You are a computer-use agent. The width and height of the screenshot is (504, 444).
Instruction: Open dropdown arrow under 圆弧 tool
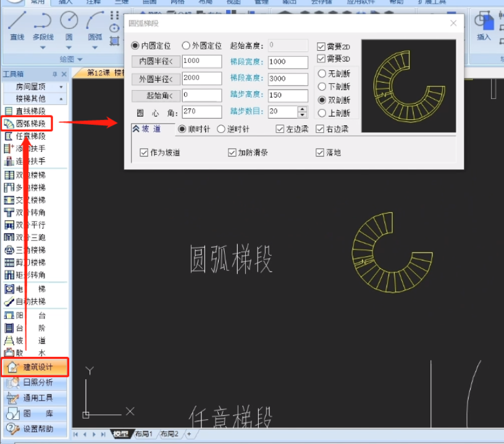(95, 48)
